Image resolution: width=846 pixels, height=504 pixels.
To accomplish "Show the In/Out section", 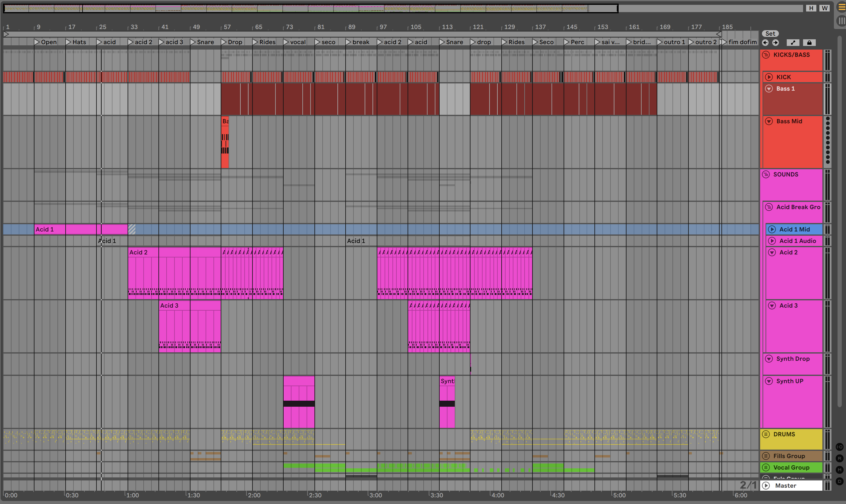I will [x=840, y=447].
